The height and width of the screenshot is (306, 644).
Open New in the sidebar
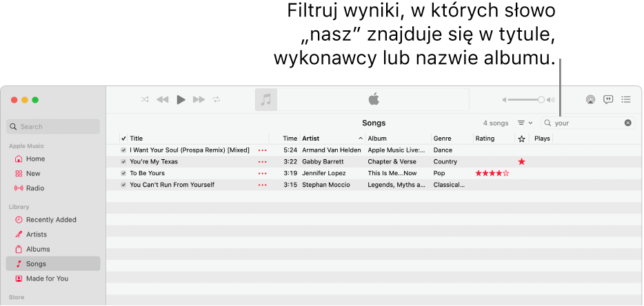tap(33, 174)
